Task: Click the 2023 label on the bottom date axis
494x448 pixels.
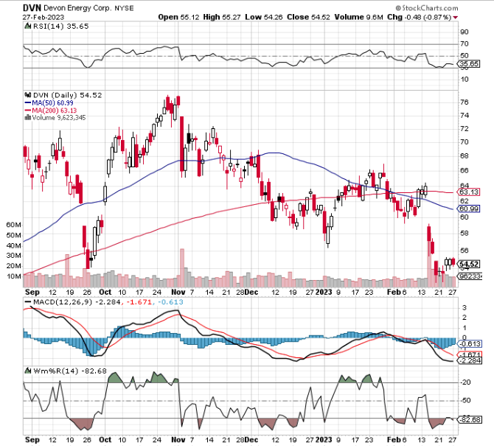Action: [x=324, y=439]
